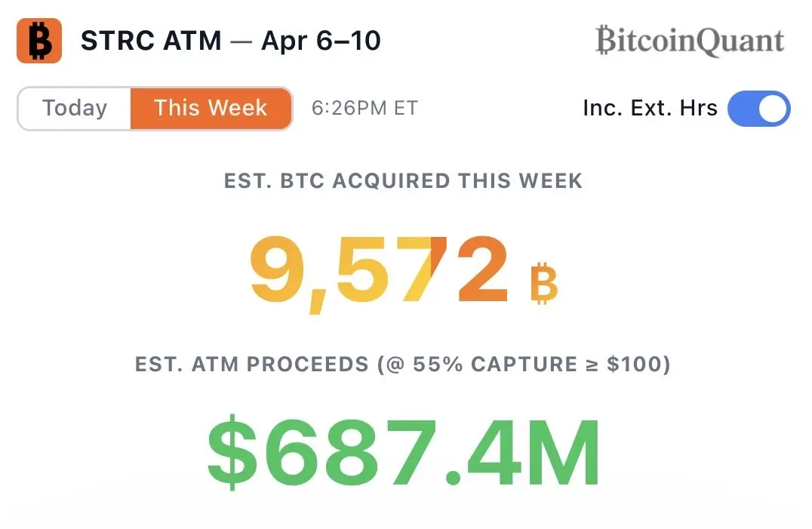Image resolution: width=812 pixels, height=529 pixels.
Task: Click the green $687.4M proceeds value
Action: (404, 451)
